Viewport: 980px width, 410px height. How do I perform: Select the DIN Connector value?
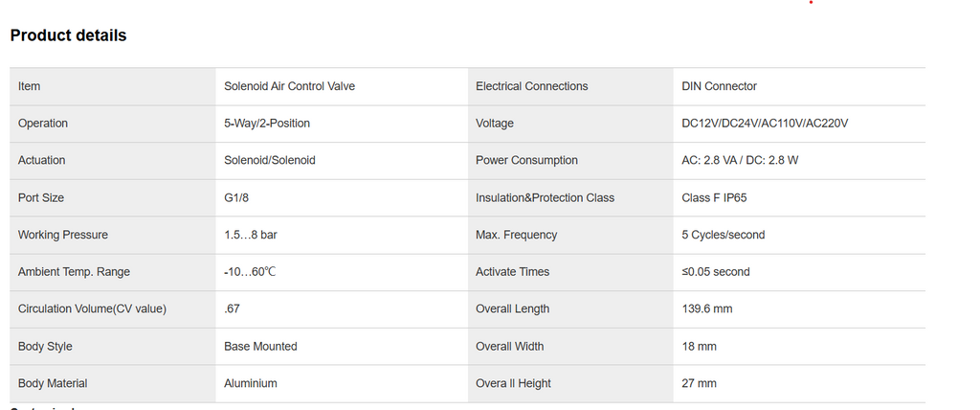coord(719,86)
